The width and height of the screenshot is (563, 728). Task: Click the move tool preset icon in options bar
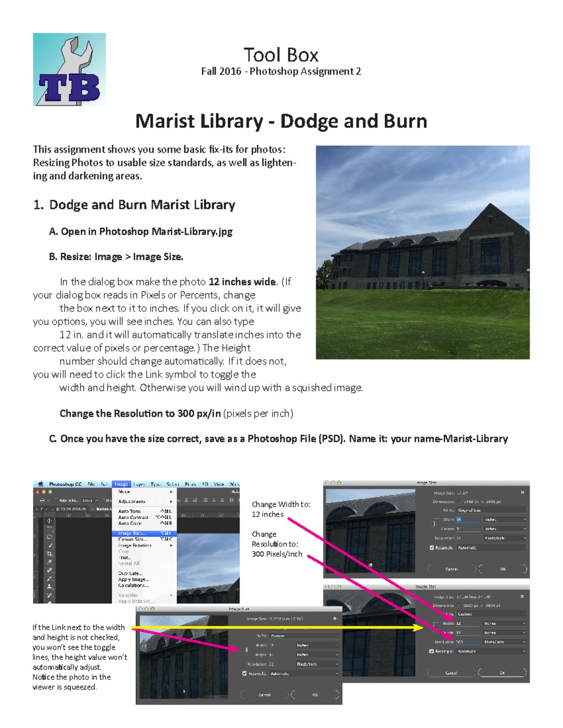pos(43,500)
